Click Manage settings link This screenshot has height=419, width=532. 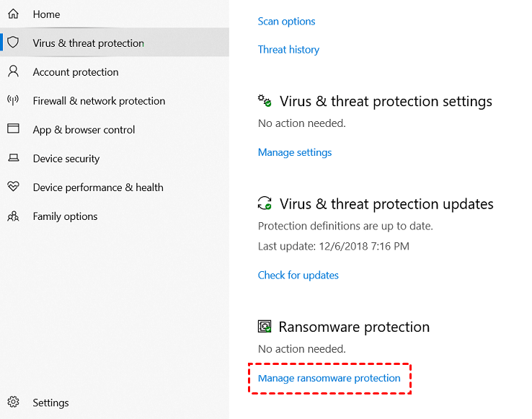295,152
